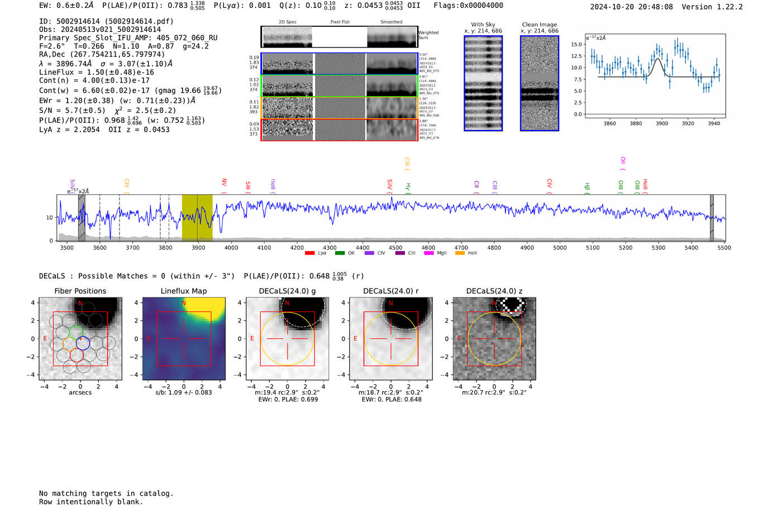View the DECaLS(24.0) r image

click(x=391, y=339)
